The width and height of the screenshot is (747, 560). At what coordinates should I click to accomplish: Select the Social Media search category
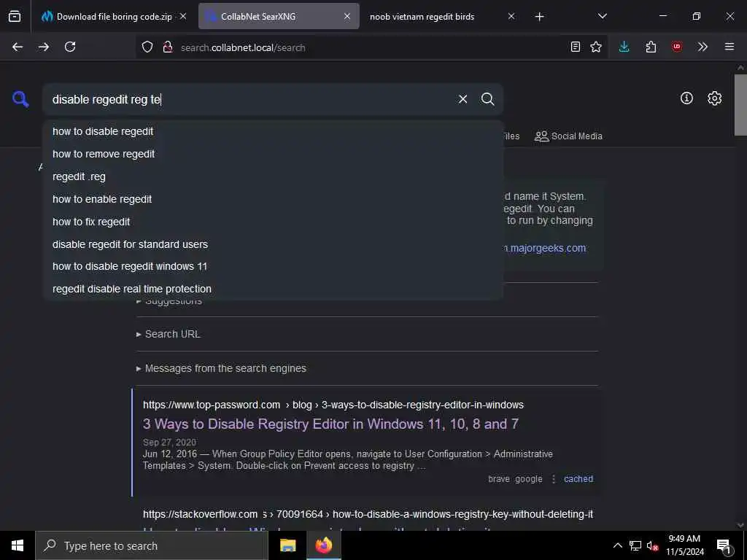coord(568,136)
